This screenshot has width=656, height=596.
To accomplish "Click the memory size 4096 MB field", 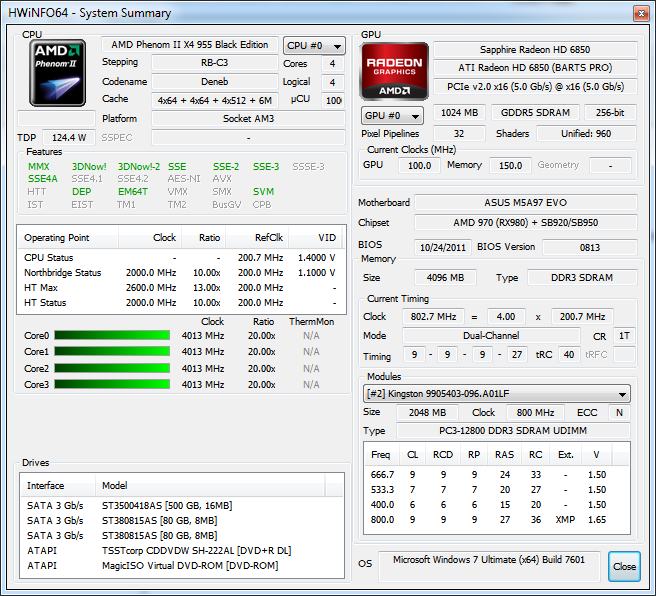I will point(445,278).
